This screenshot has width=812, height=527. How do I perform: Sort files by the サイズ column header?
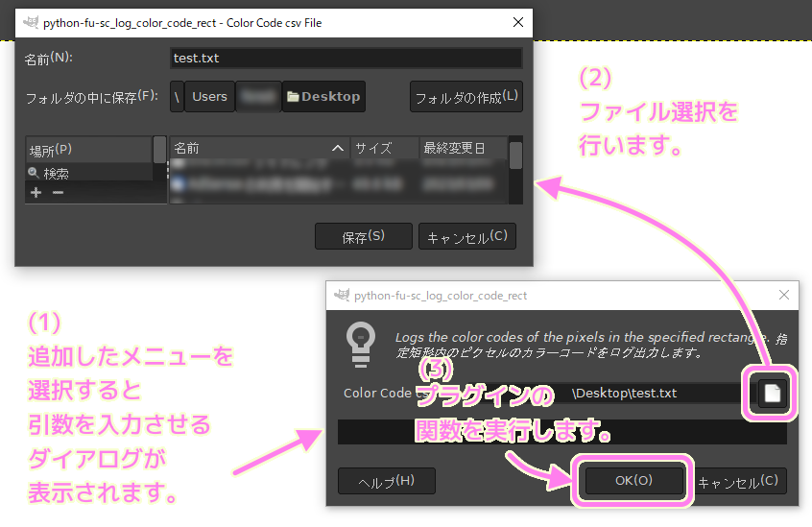[x=384, y=149]
